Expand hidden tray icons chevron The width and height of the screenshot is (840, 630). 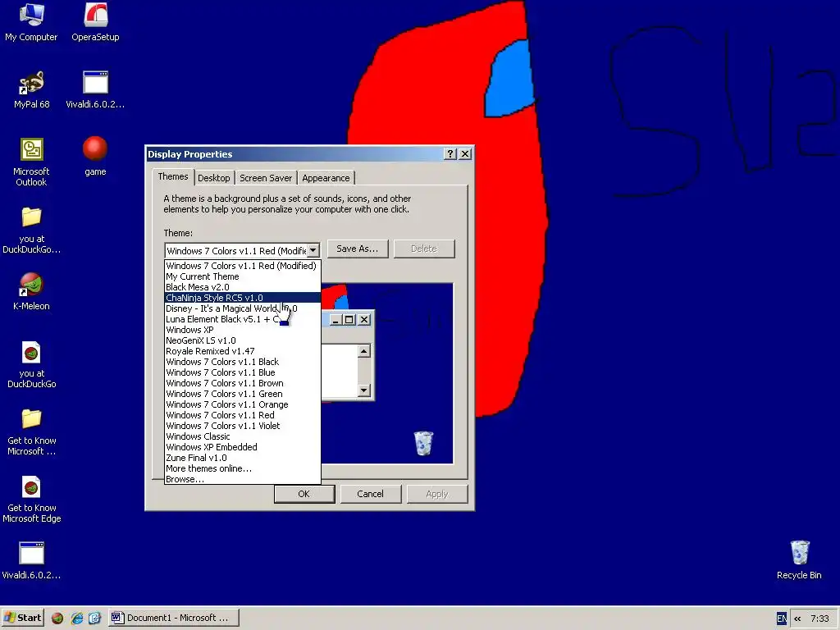797,619
